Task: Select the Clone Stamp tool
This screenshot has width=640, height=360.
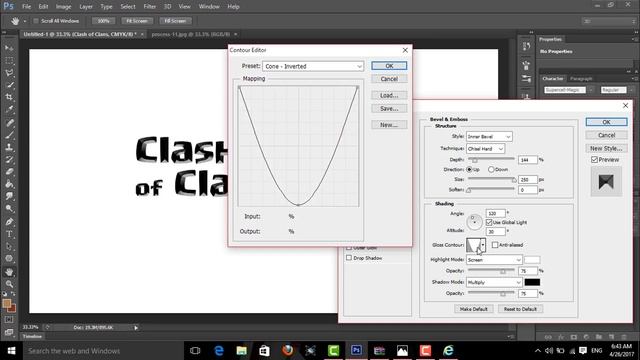Action: [9, 147]
